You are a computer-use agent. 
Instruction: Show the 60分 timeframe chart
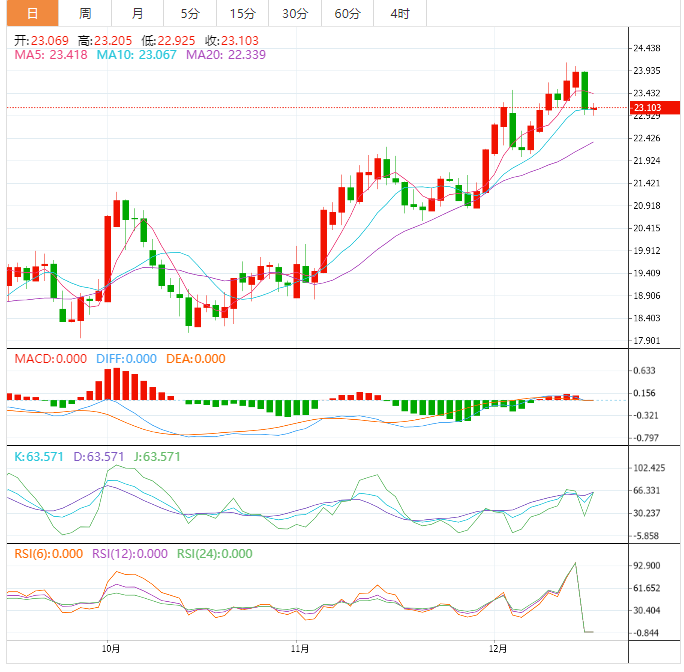tap(347, 13)
